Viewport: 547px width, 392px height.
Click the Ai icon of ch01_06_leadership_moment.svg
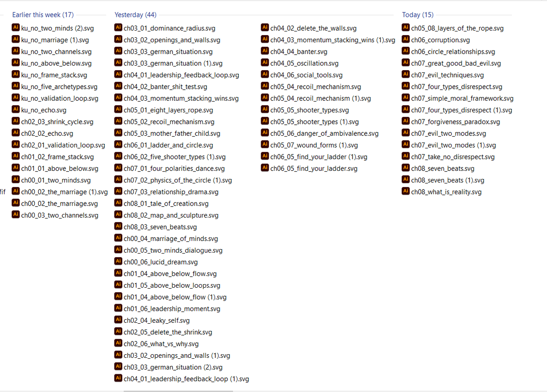tap(118, 309)
